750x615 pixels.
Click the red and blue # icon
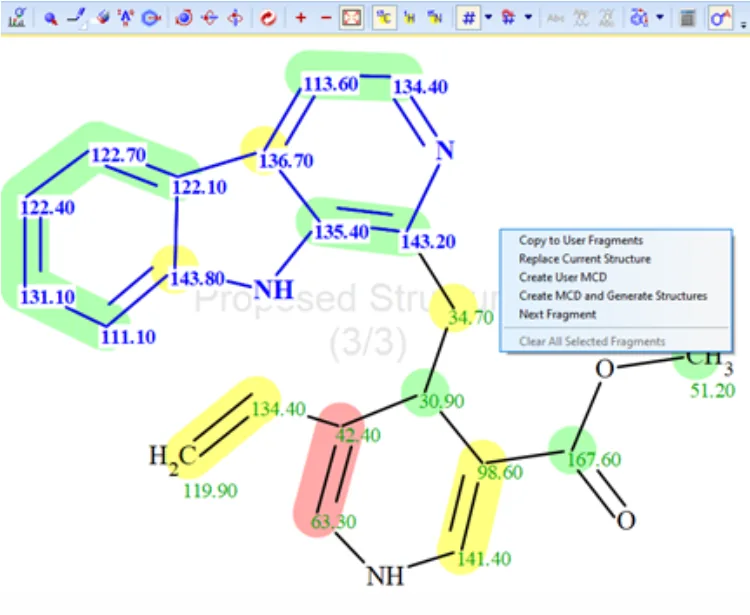click(x=508, y=18)
